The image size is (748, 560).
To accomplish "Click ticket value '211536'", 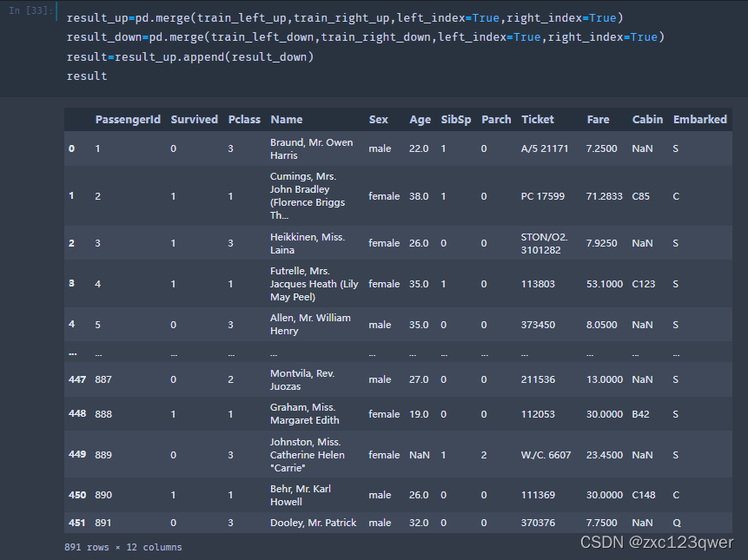I will [x=538, y=380].
